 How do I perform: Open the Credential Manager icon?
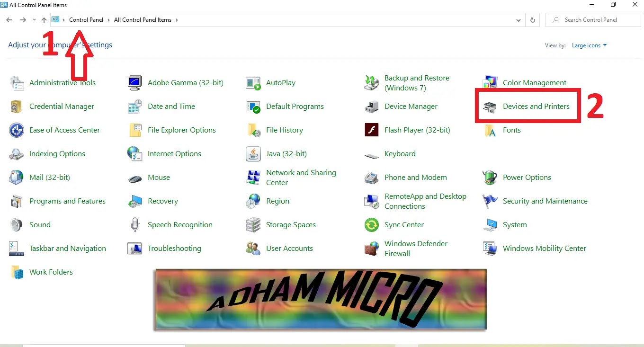(17, 107)
